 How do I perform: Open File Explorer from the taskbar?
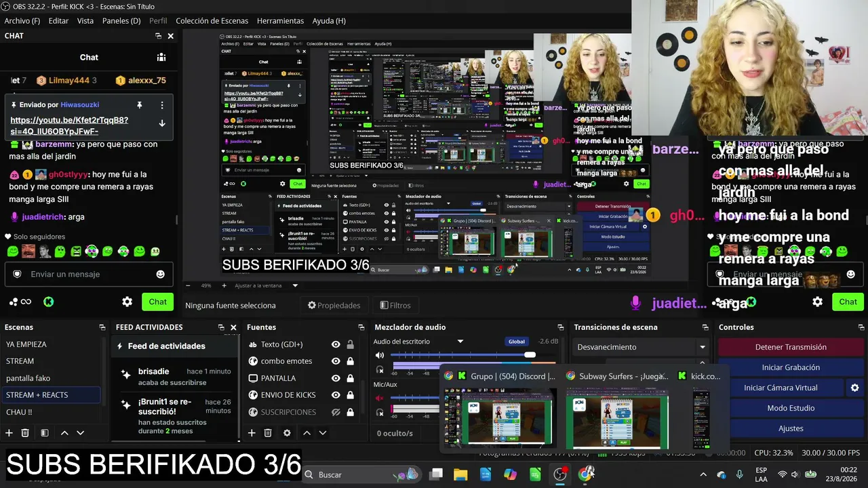(460, 474)
